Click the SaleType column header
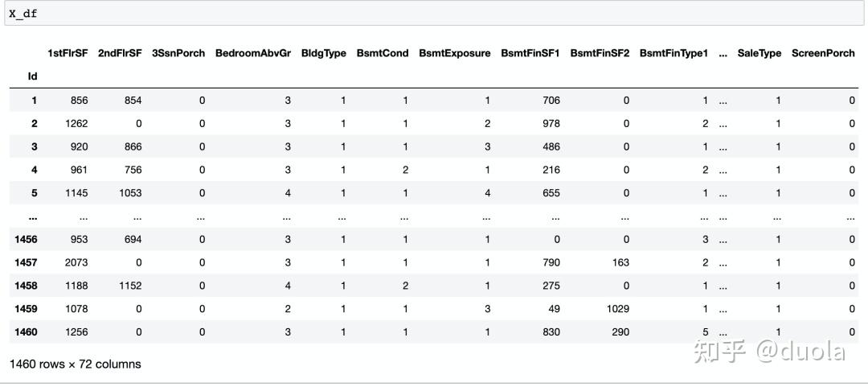 point(759,53)
